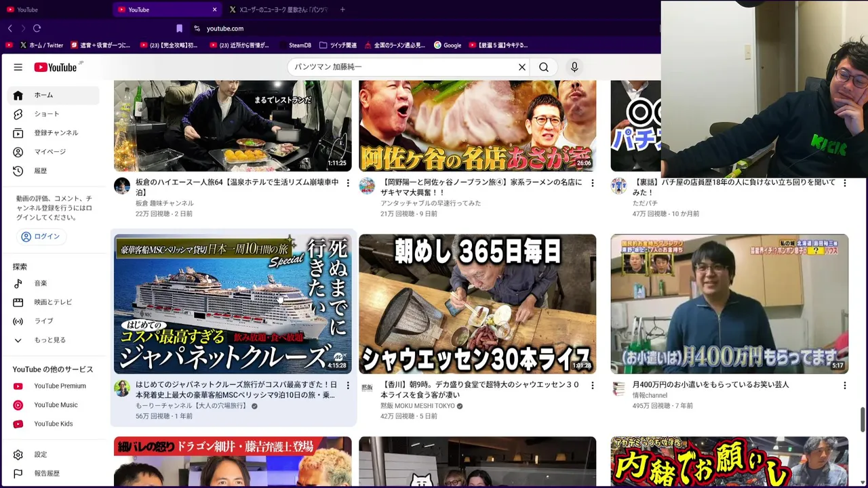The width and height of the screenshot is (868, 488).
Task: Click the もーりーチャンネル avatar icon
Action: pos(122,388)
